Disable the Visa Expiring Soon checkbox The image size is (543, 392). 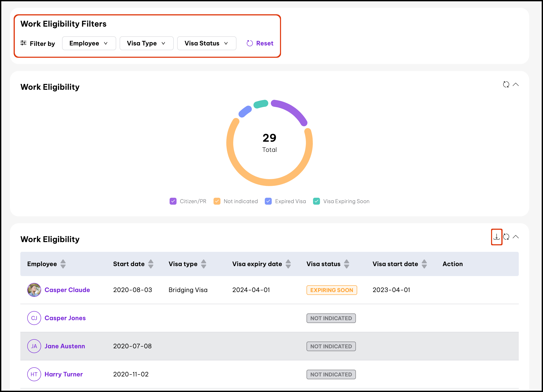click(x=316, y=201)
